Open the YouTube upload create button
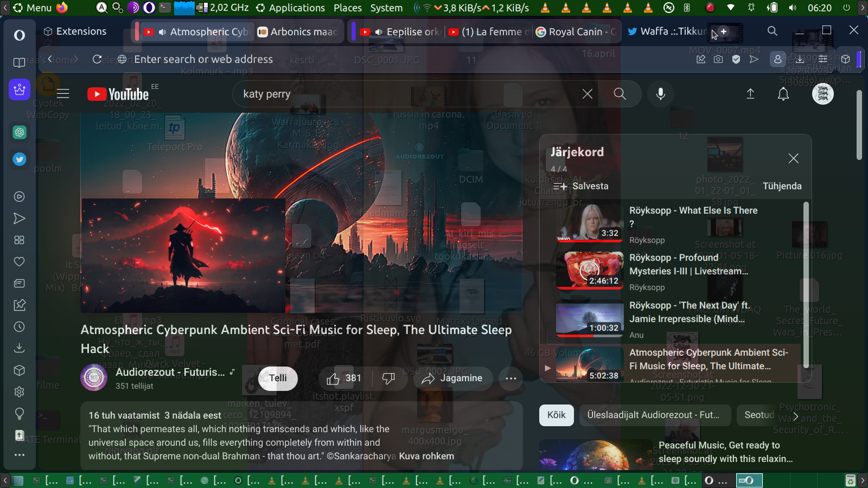Viewport: 868px width, 488px height. 750,94
